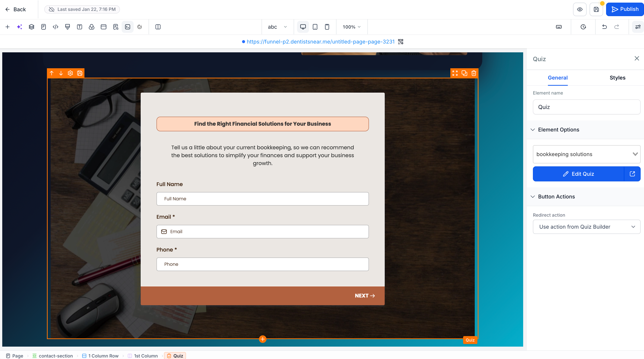Duplicate the quiz element
Viewport: 644px width, 359px height.
coord(464,73)
